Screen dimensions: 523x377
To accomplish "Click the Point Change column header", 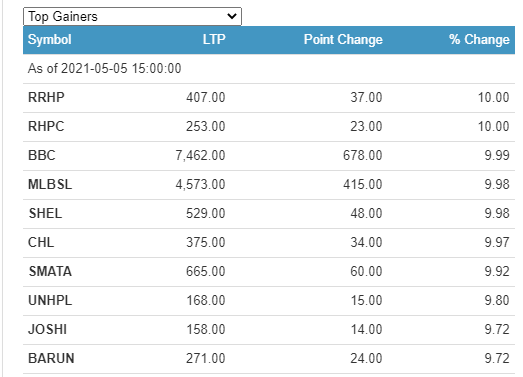I will (x=343, y=40).
